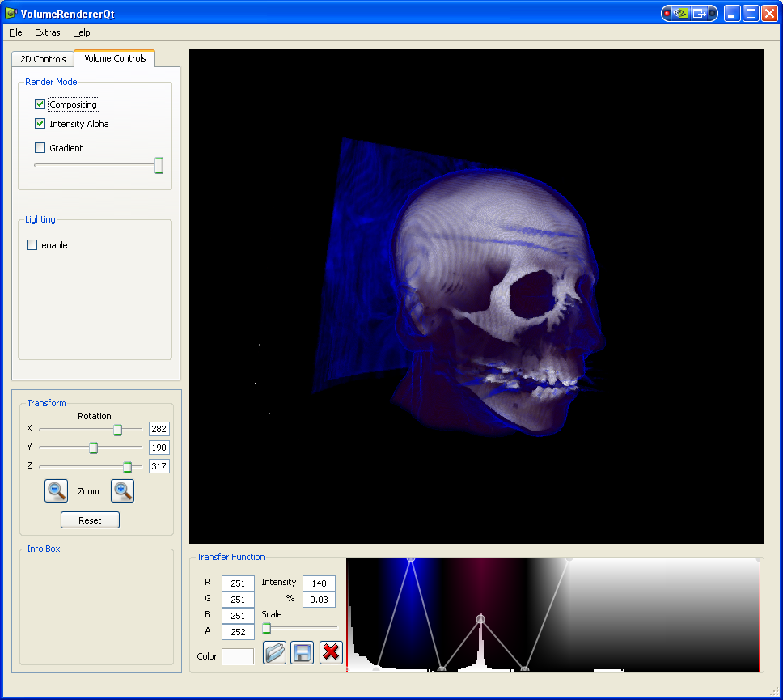This screenshot has width=783, height=700.
Task: Click the zoom out magnifier icon
Action: pyautogui.click(x=56, y=490)
